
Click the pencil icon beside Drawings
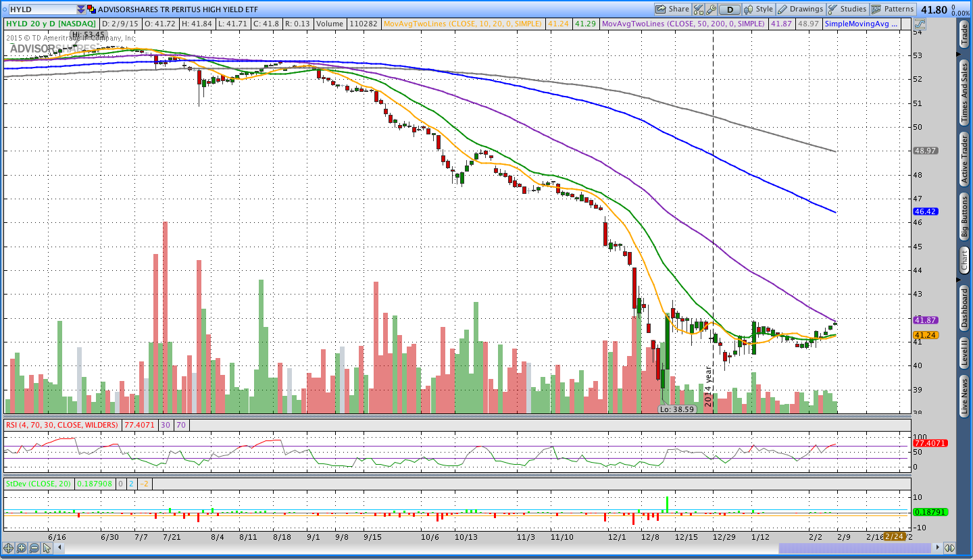click(x=782, y=9)
